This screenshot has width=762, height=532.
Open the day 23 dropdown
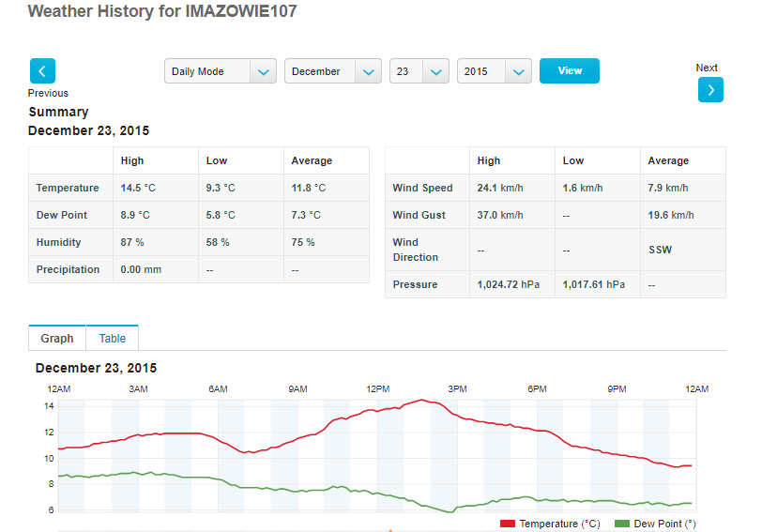click(419, 71)
